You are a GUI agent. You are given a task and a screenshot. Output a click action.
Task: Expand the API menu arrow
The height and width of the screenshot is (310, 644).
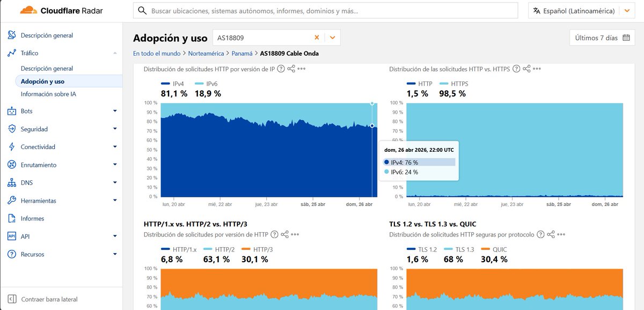[x=115, y=236]
